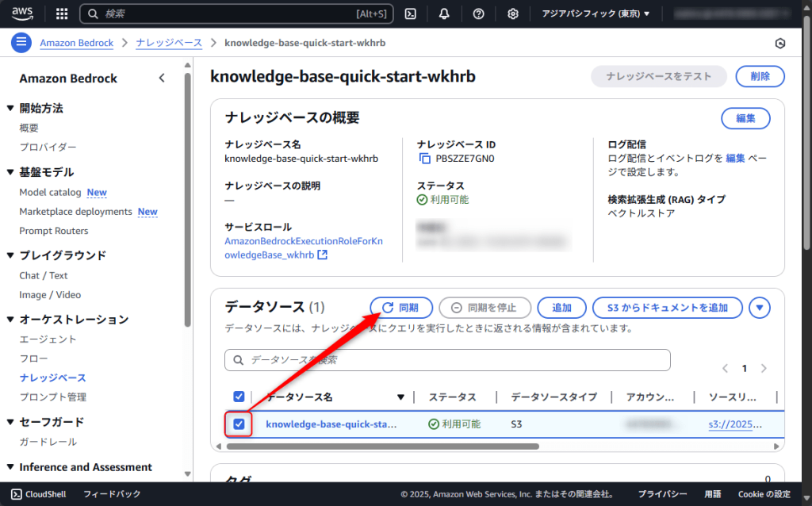Open the service role external link icon
The height and width of the screenshot is (506, 812).
pyautogui.click(x=322, y=255)
